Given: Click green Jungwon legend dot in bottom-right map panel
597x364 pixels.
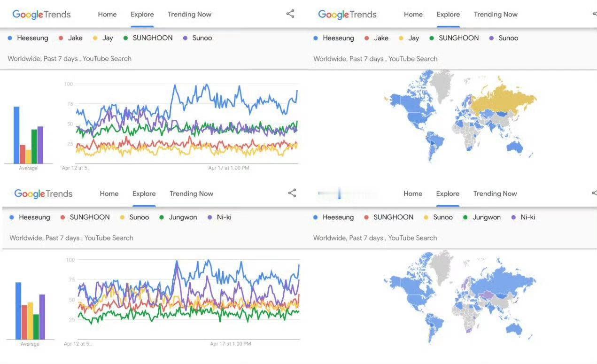Looking at the screenshot, I should tap(465, 217).
